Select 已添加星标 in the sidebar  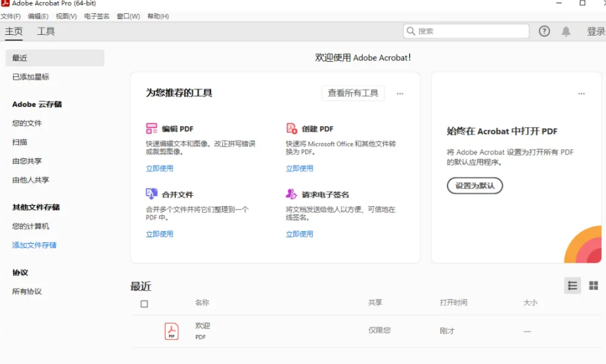[x=31, y=77]
